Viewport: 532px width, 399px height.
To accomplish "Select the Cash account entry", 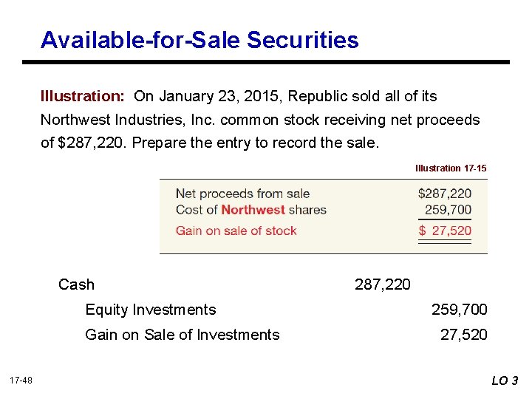I will click(76, 284).
